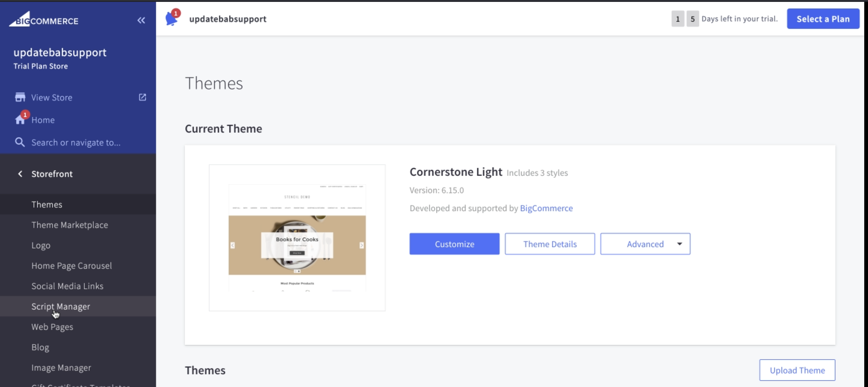This screenshot has width=868, height=387.
Task: Open store in new tab icon
Action: click(x=143, y=97)
